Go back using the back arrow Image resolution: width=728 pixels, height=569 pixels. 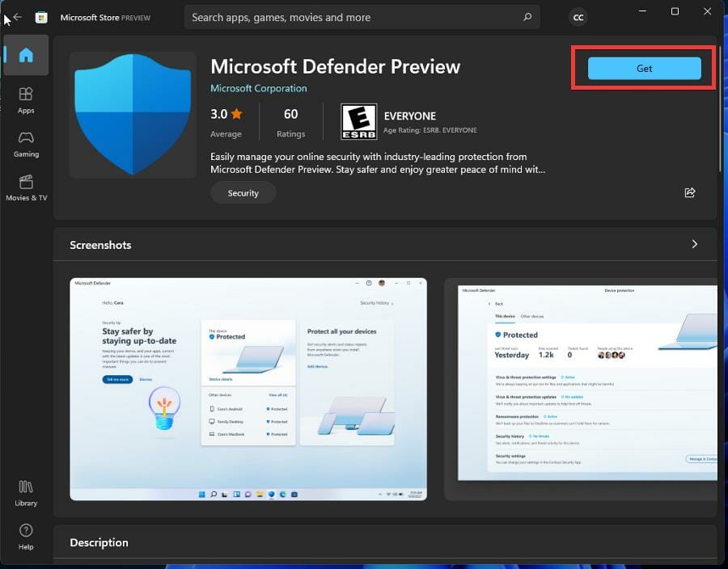tap(18, 17)
